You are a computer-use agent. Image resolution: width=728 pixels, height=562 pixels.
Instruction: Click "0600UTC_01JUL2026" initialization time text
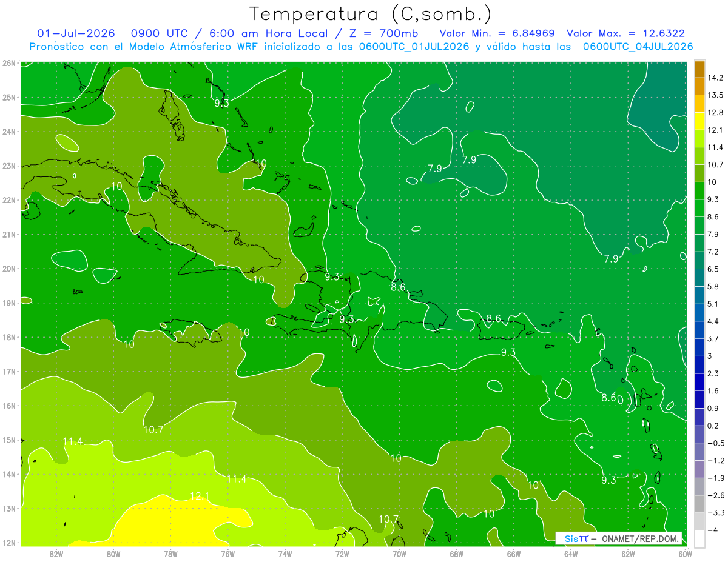pos(414,46)
